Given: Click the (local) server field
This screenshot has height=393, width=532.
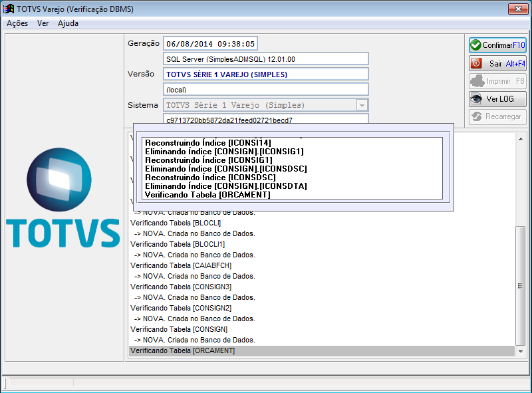Looking at the screenshot, I should (265, 90).
